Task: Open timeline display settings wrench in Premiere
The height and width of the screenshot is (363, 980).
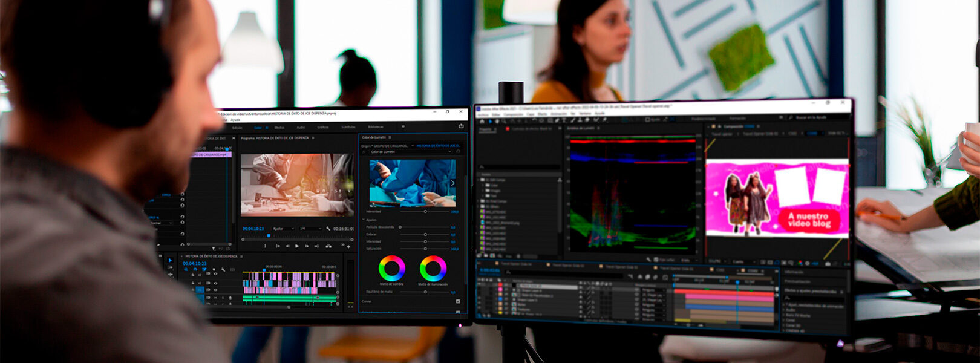Action: point(223,270)
